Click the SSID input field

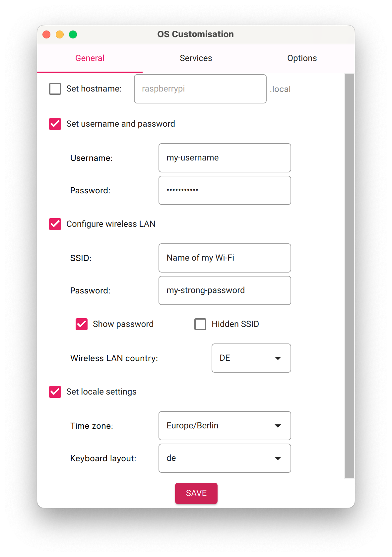(225, 258)
